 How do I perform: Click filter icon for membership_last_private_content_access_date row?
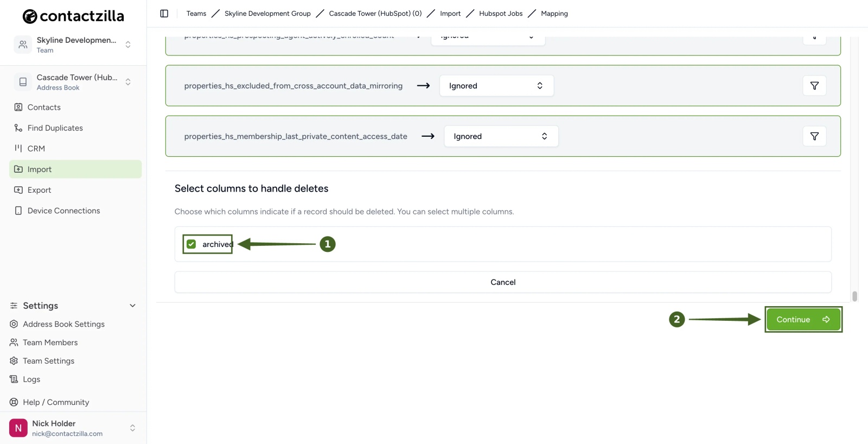click(x=814, y=136)
